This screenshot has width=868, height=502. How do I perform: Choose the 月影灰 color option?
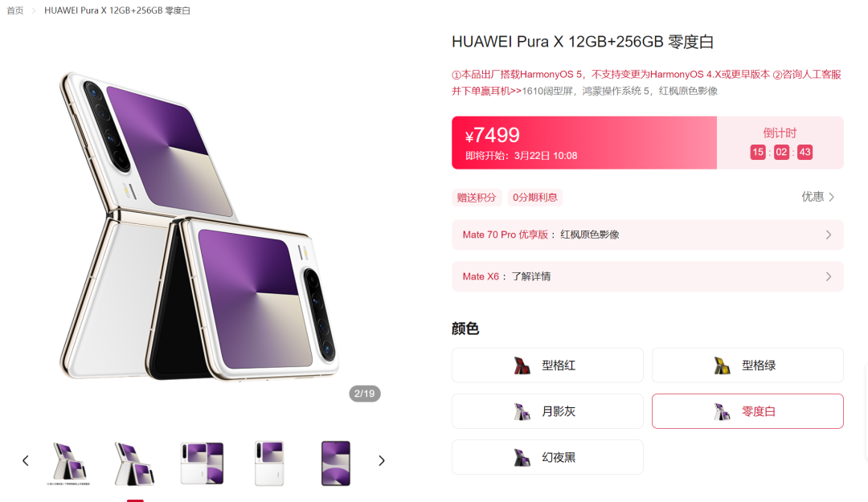pos(547,411)
